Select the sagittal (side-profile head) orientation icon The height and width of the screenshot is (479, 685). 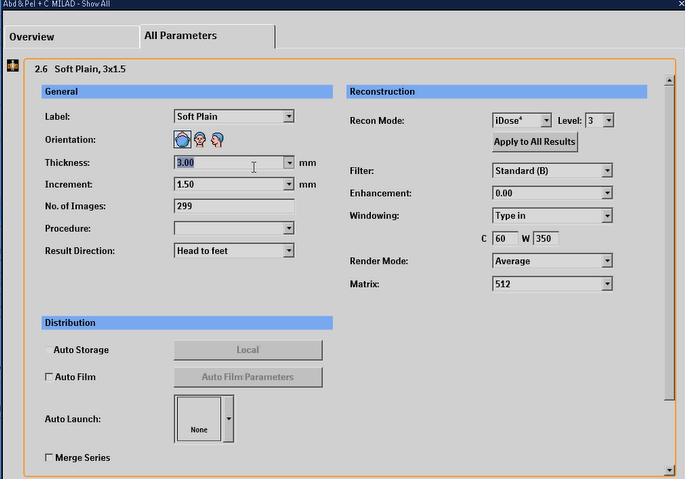pyautogui.click(x=216, y=140)
